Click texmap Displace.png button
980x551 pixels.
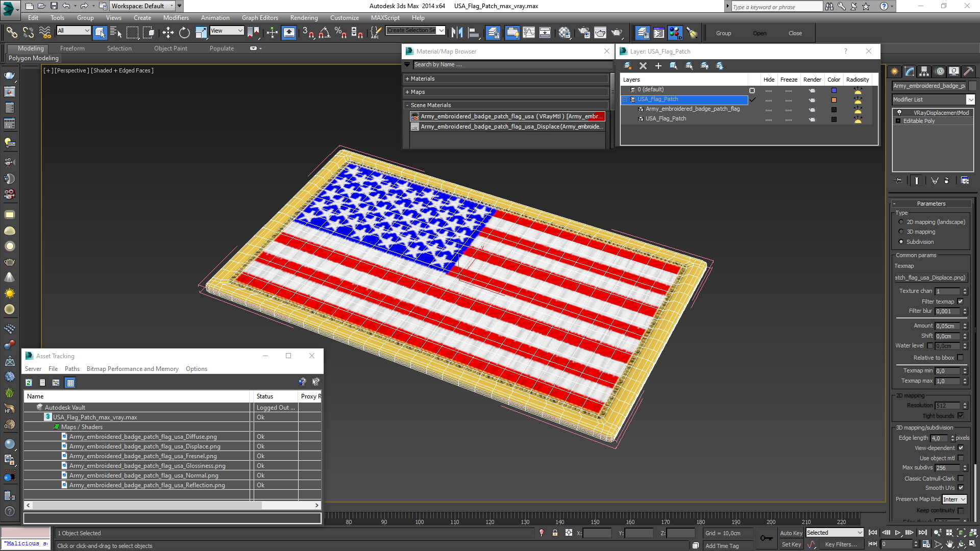(930, 278)
